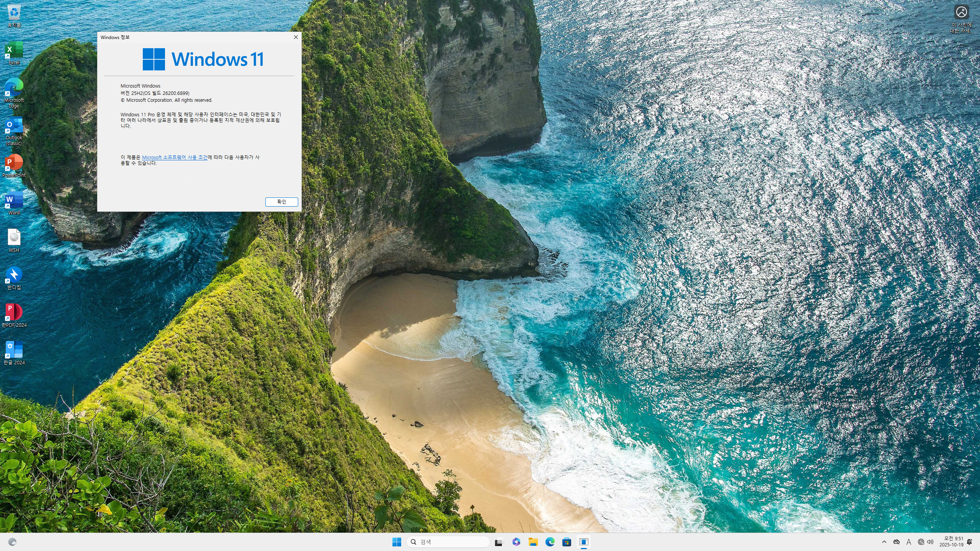Open the Microsoft 소프트웨어 사용 조건 link
Image resolution: width=980 pixels, height=551 pixels.
point(174,157)
